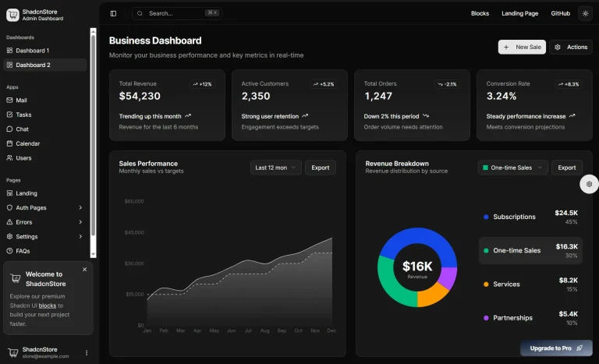Expand the Auth Pages submenu chevron
Screen dimensions: 599x364
coord(80,208)
